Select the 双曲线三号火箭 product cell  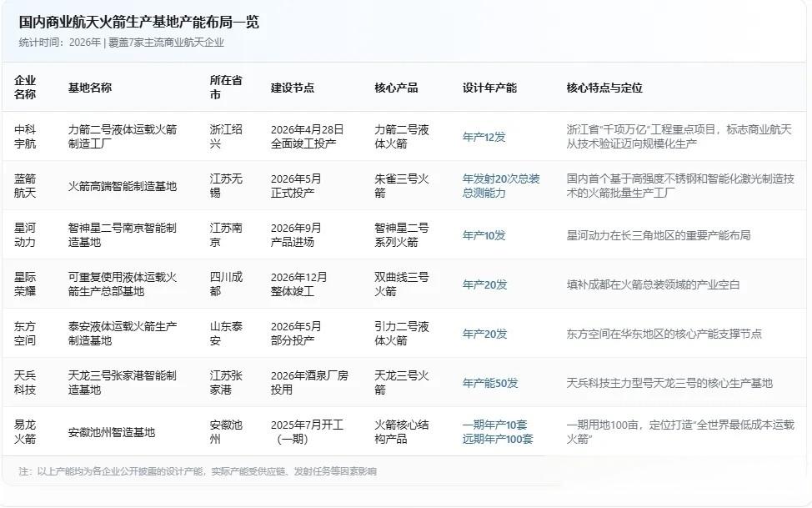click(x=402, y=284)
